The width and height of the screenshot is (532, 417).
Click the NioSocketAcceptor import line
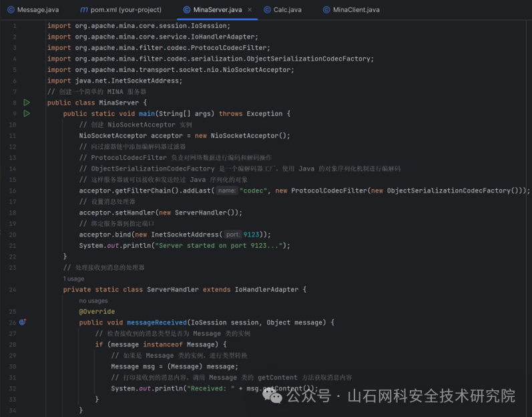pos(171,69)
